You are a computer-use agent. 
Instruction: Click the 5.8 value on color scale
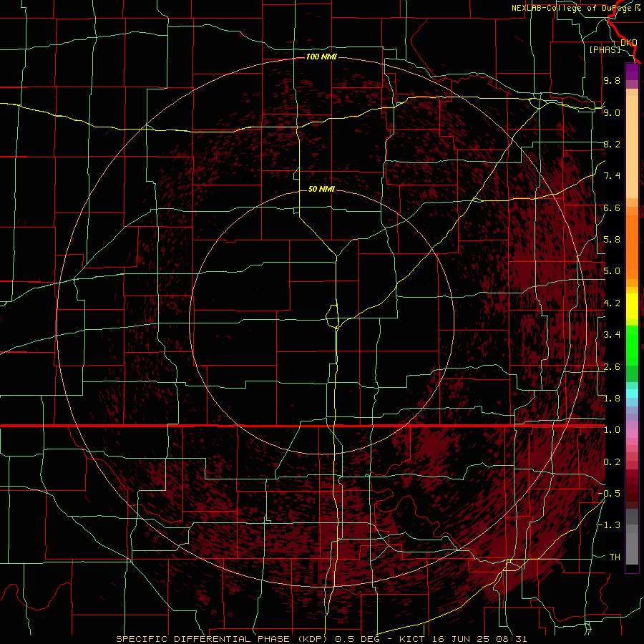point(612,240)
